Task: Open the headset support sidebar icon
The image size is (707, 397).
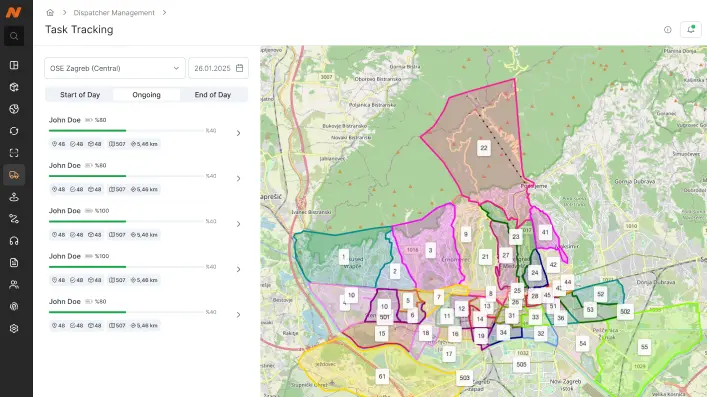Action: [x=14, y=241]
